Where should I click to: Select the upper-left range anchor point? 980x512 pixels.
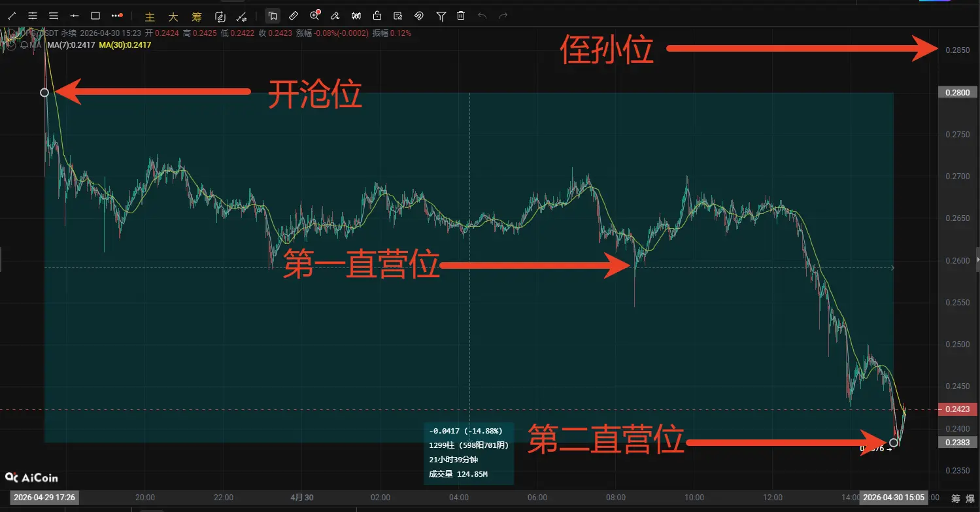pyautogui.click(x=44, y=93)
